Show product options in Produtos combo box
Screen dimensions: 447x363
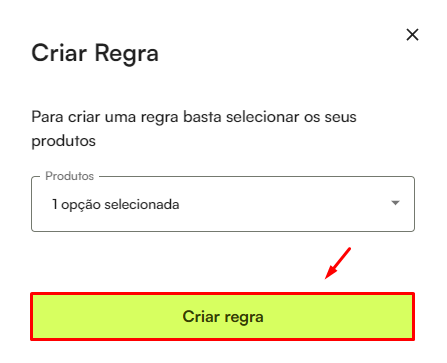click(x=223, y=204)
